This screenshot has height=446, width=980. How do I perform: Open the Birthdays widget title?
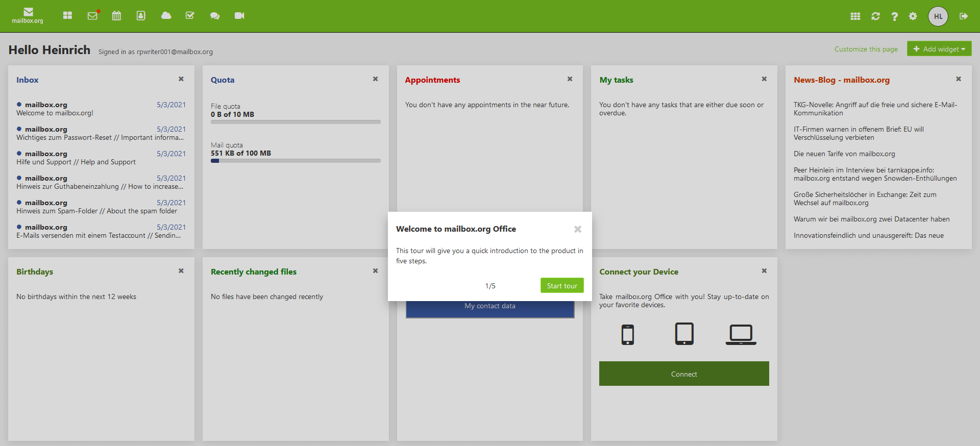pyautogui.click(x=35, y=272)
